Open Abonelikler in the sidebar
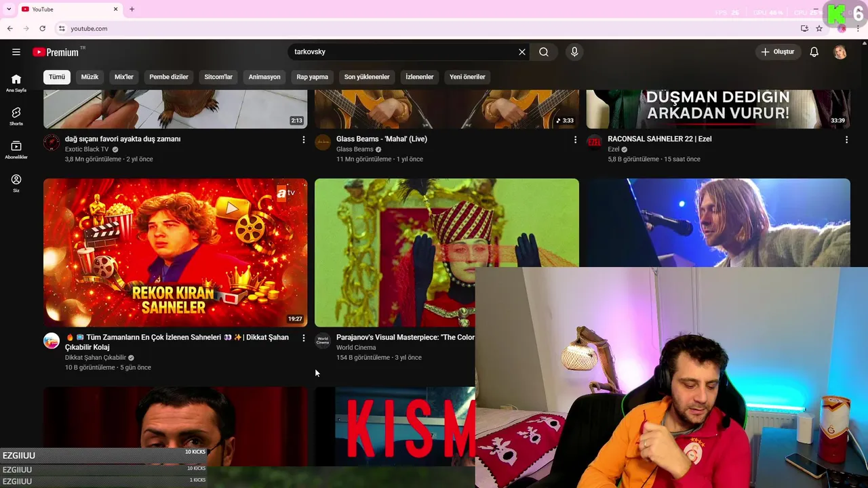 click(16, 150)
